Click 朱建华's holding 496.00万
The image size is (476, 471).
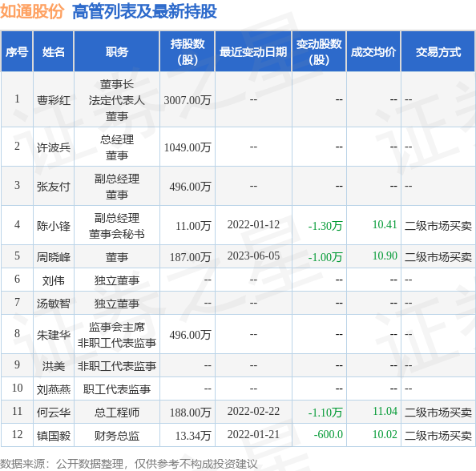190,335
